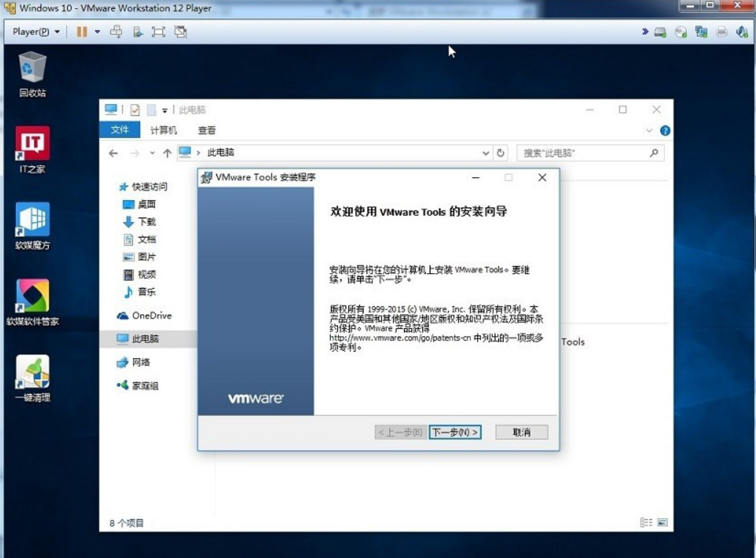756x558 pixels.
Task: Minimize the VMware Tools installer dialog
Action: pos(475,178)
